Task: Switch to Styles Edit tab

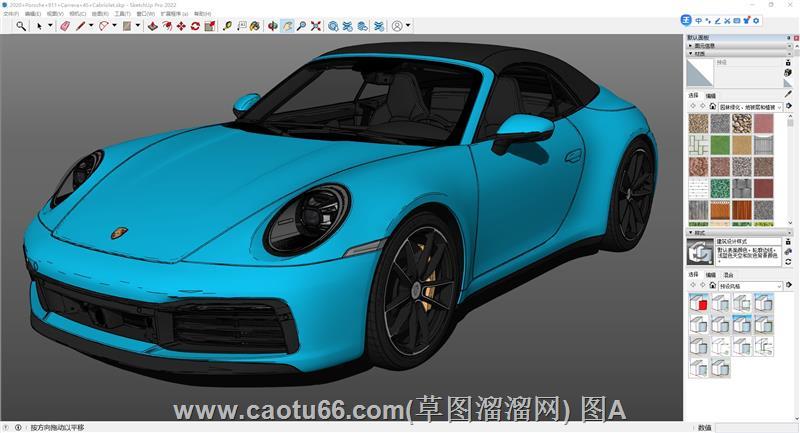Action: 710,275
